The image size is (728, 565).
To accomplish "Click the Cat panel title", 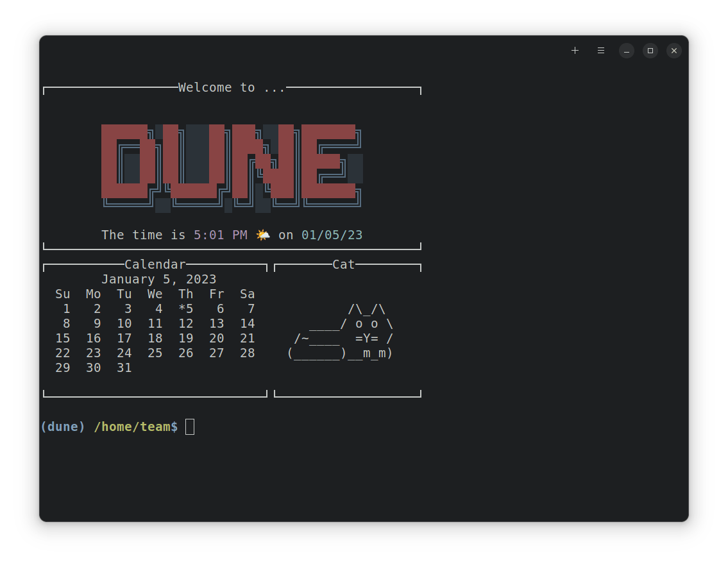I will click(x=344, y=265).
